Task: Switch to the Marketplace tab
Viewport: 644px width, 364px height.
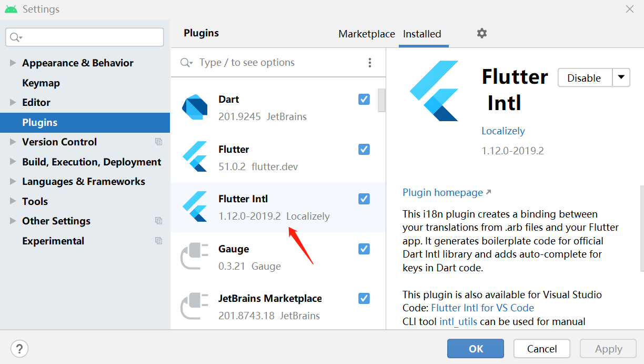Action: tap(366, 34)
